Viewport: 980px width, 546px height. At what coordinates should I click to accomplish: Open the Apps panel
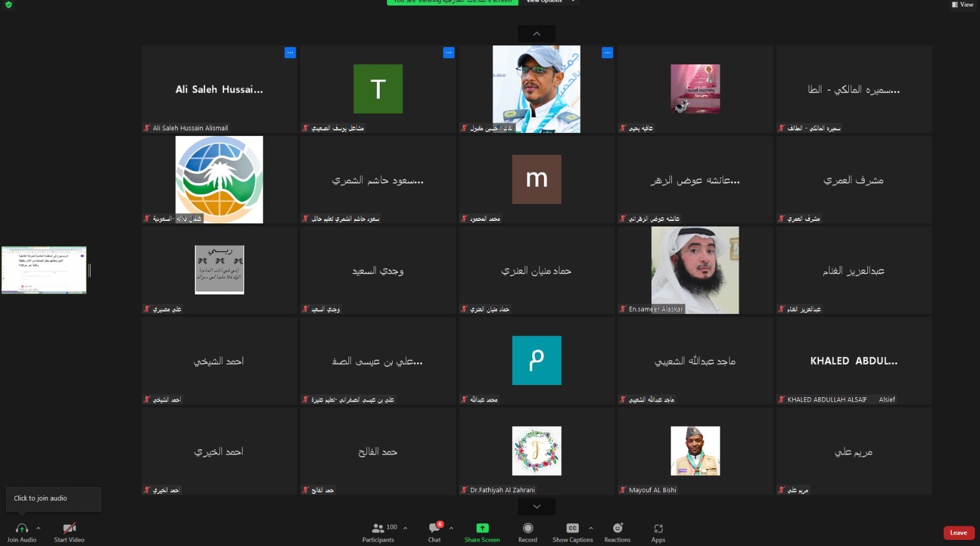click(x=658, y=528)
